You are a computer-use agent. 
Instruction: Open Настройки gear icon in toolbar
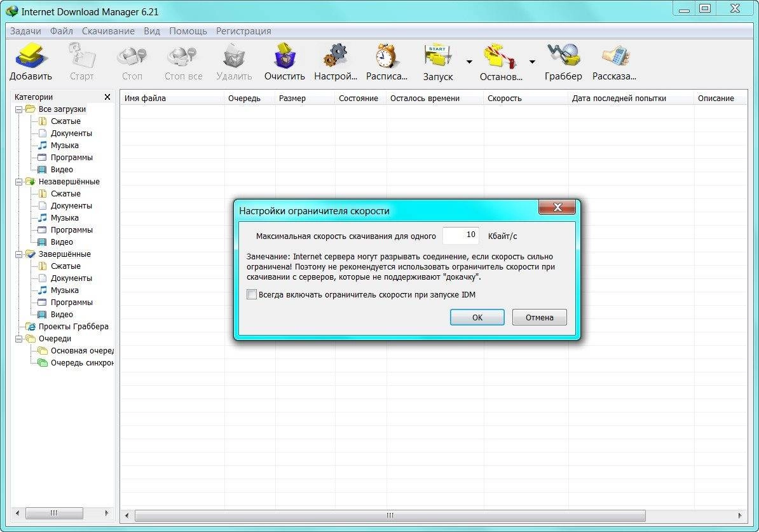(x=336, y=55)
